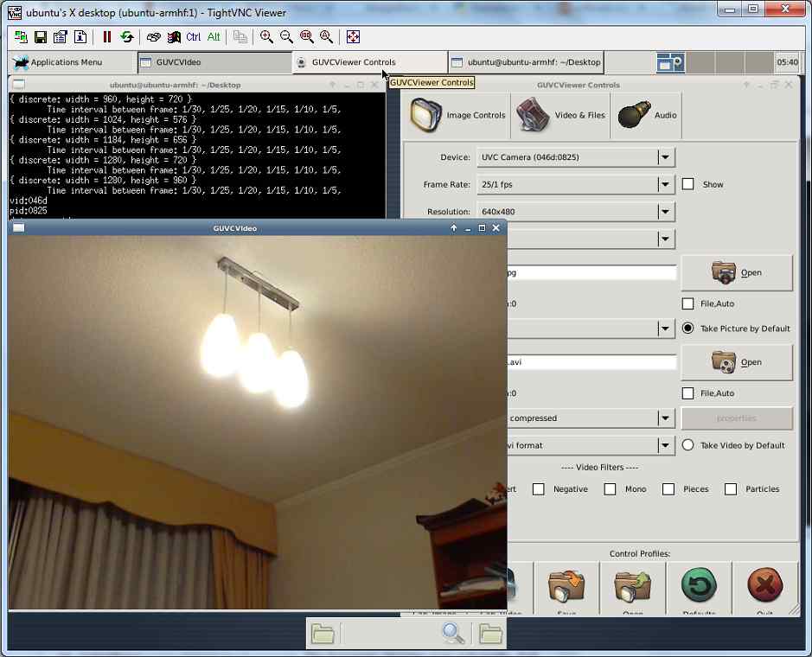This screenshot has height=657, width=812.
Task: Click the video file name field ending in .avi
Action: [x=591, y=362]
